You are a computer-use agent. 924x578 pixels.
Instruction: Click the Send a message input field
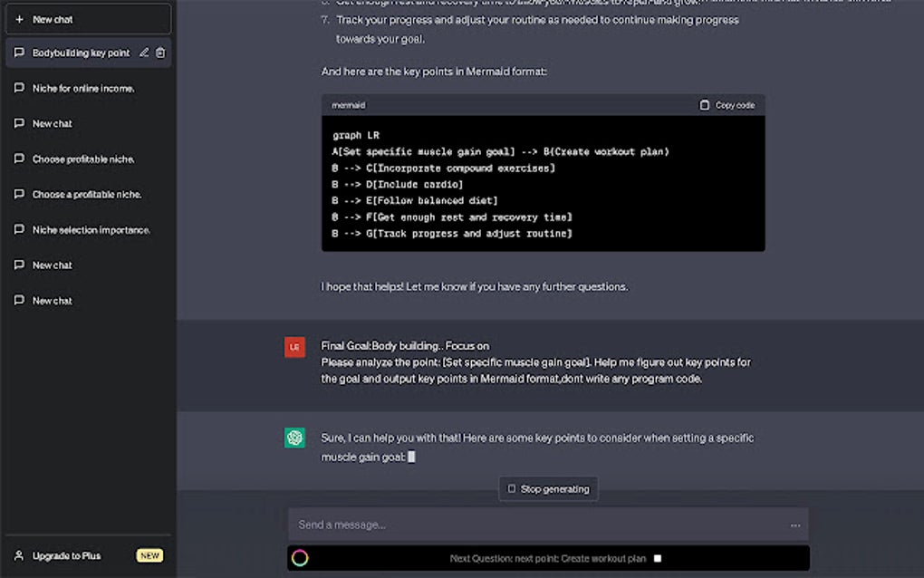(534, 525)
